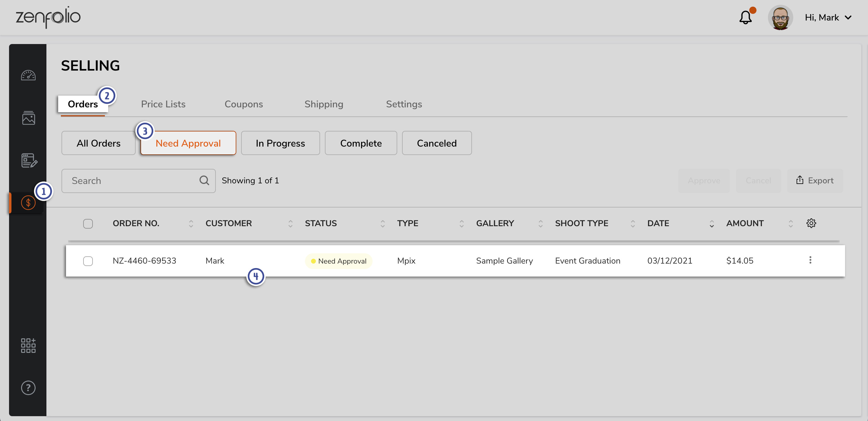
Task: Click the Need Approval status badge
Action: pos(338,261)
